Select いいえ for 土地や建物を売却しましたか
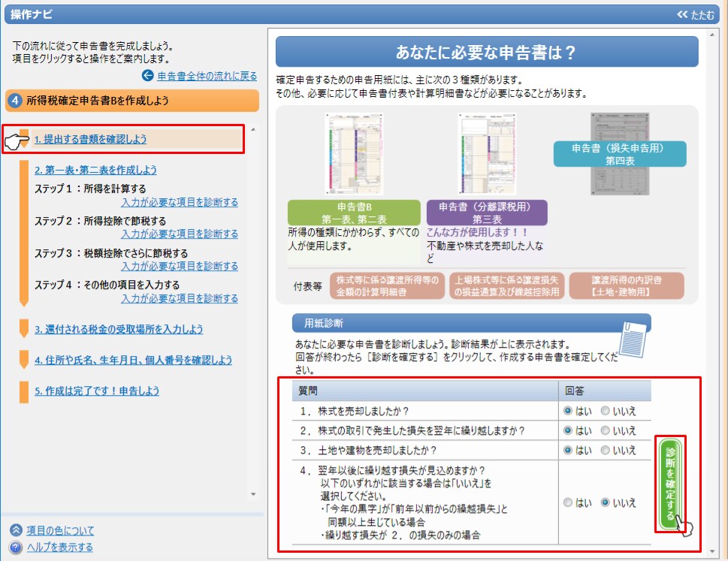The height and width of the screenshot is (561, 728). pyautogui.click(x=605, y=450)
